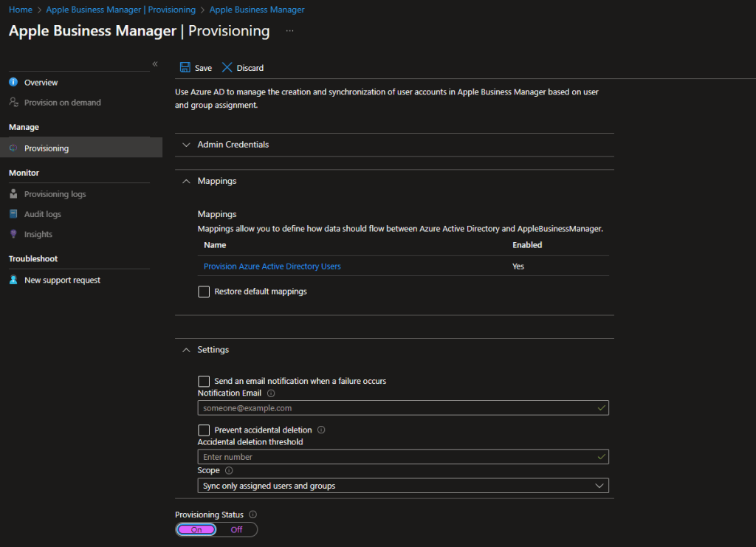
Task: Switch Provisioning Status to Off
Action: pos(236,529)
